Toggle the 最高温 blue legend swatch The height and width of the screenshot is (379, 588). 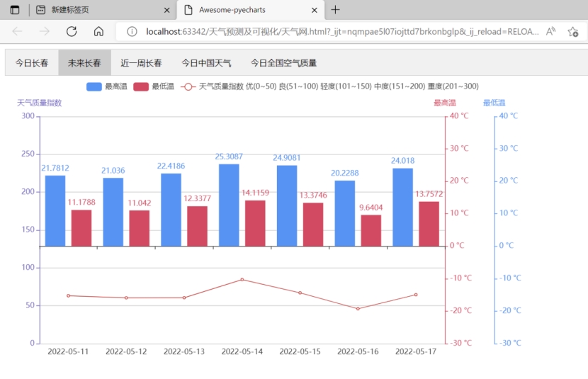pyautogui.click(x=94, y=86)
